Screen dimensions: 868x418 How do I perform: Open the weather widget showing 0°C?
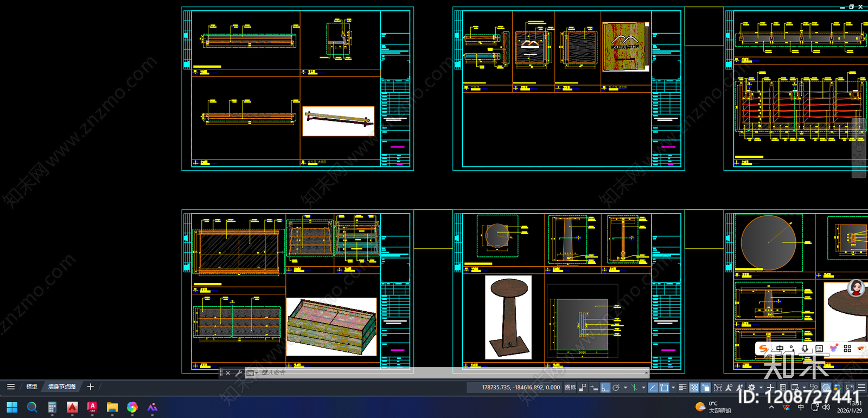(713, 407)
